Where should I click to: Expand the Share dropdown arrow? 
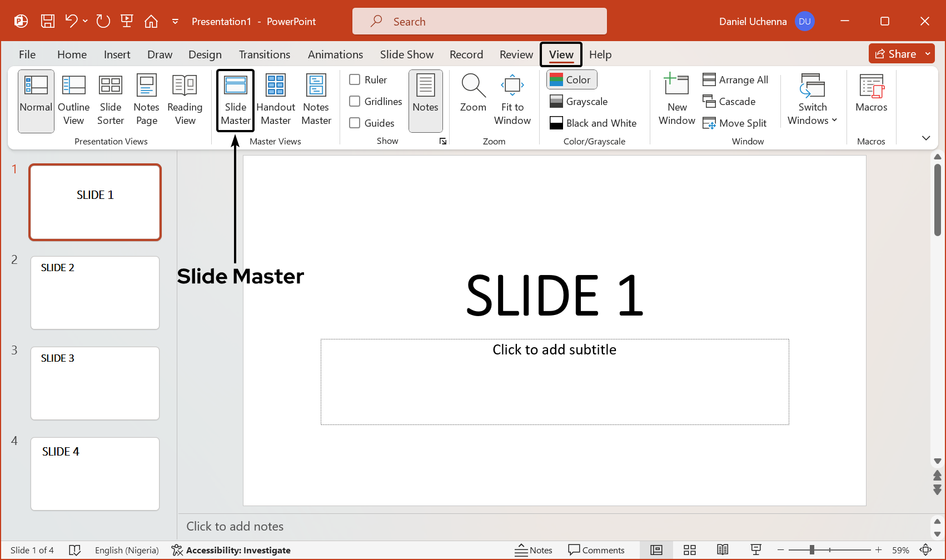[927, 53]
